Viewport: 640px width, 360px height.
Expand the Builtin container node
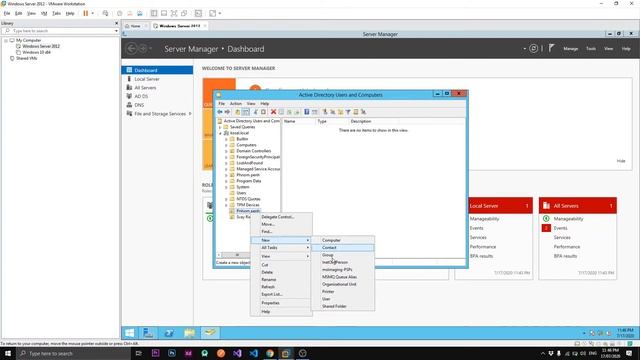point(226,139)
